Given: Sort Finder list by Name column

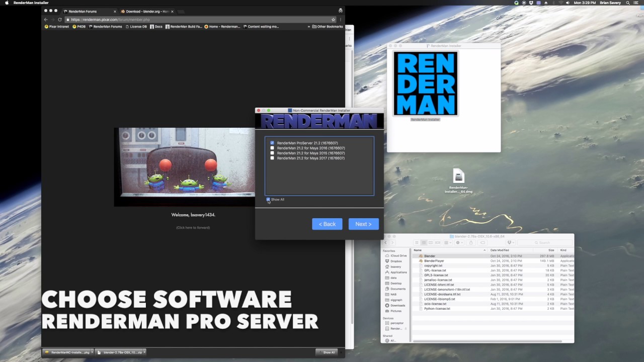Looking at the screenshot, I should [x=450, y=250].
